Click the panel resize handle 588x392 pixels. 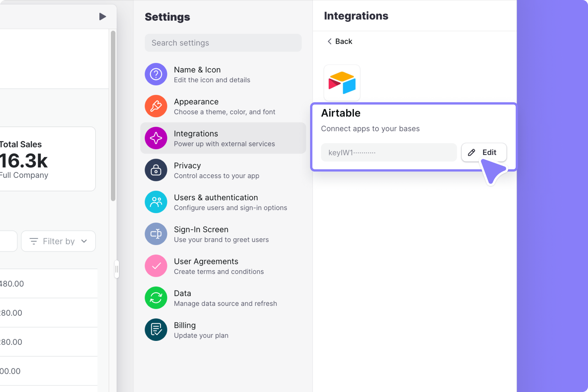[x=117, y=269]
